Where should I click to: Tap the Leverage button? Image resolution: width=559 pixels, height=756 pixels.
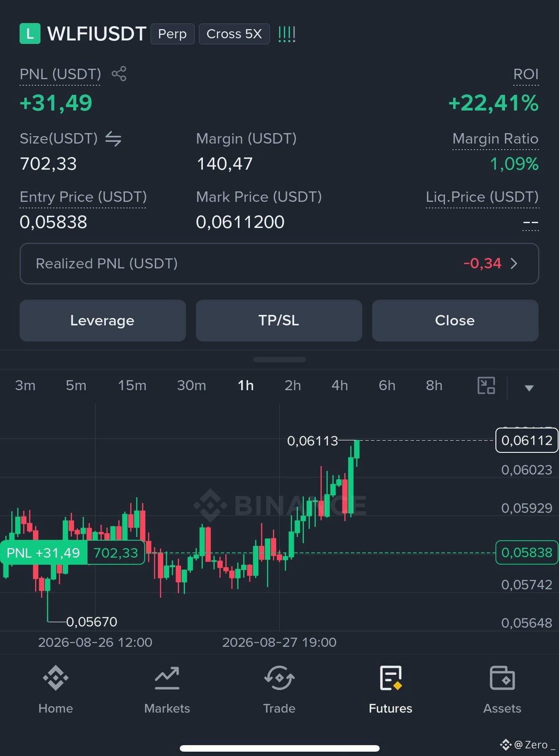point(103,321)
